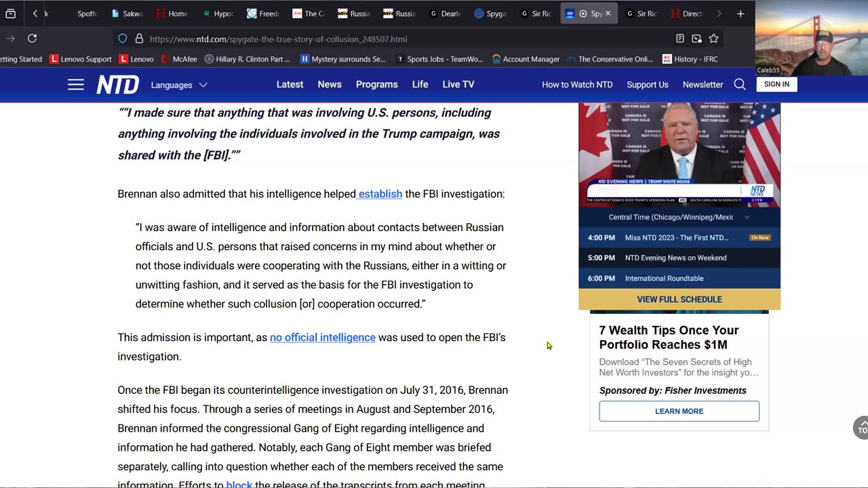Open the NTD hamburger menu

76,85
